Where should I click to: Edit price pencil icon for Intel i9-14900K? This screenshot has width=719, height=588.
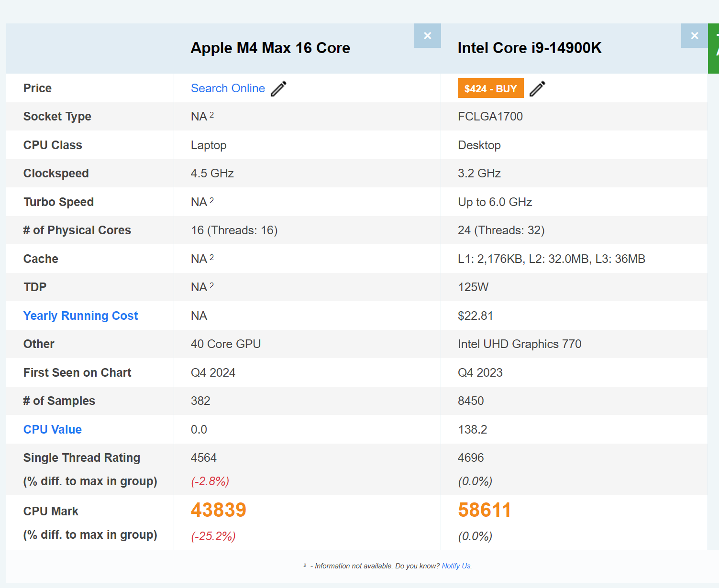pyautogui.click(x=537, y=88)
